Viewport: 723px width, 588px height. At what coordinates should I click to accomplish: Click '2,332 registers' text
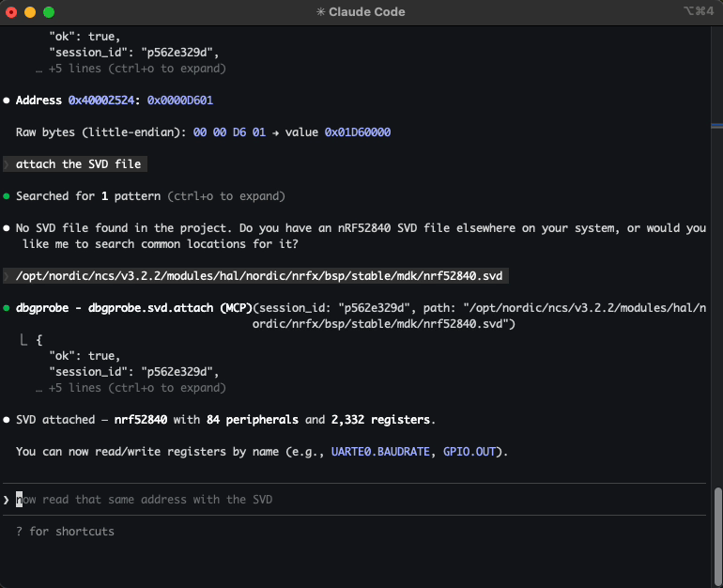(380, 420)
